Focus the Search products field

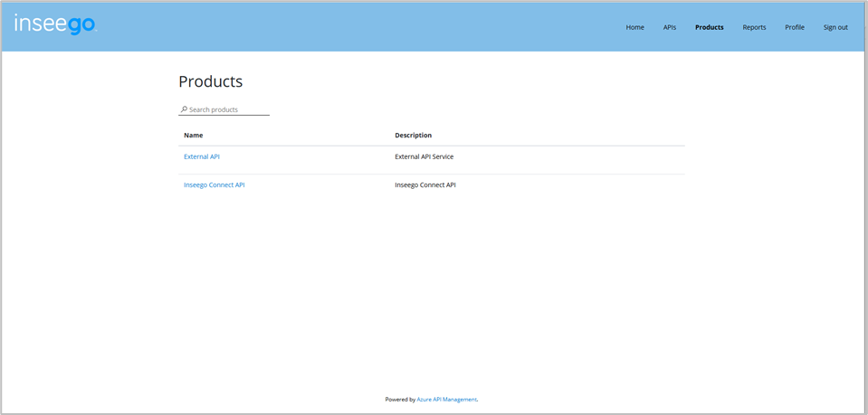tap(224, 109)
